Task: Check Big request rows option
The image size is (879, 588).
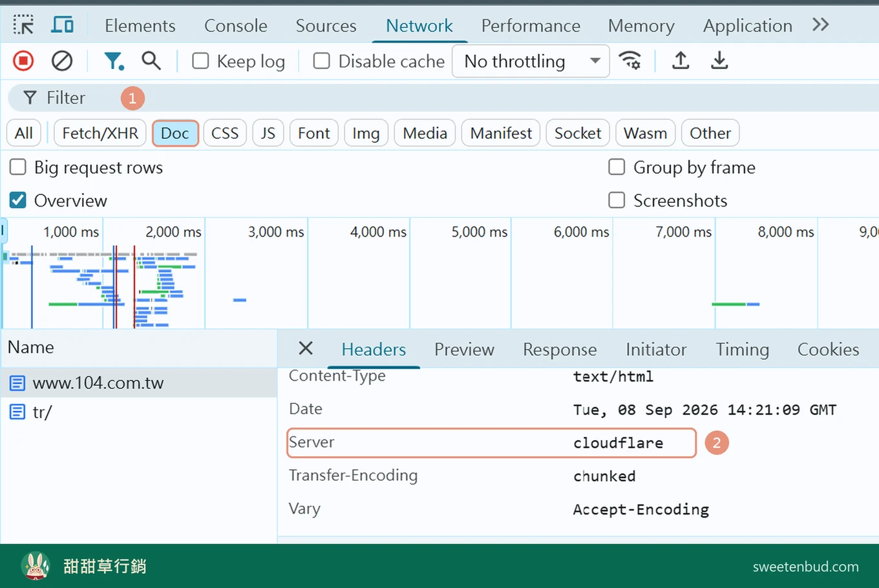Action: click(x=18, y=167)
